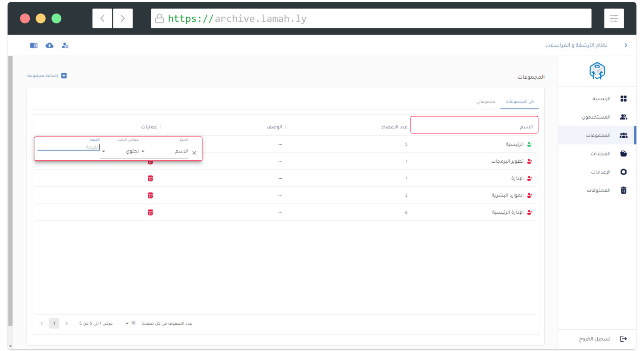Click the archive system cube logo

[x=597, y=71]
